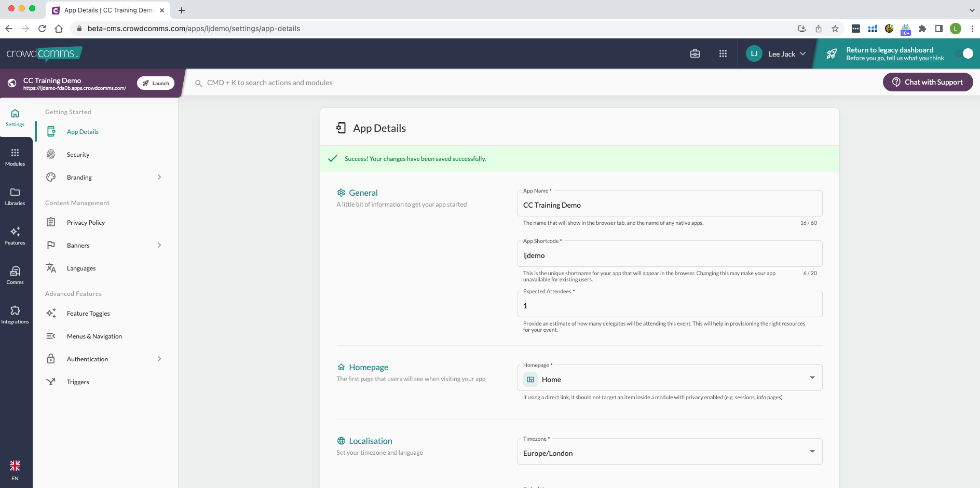
Task: Go to Features in the sidebar rail
Action: [x=15, y=236]
